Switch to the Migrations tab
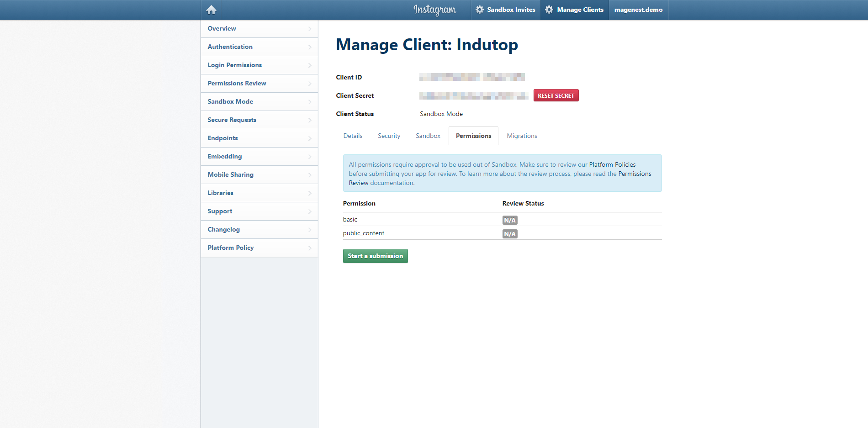 [522, 136]
